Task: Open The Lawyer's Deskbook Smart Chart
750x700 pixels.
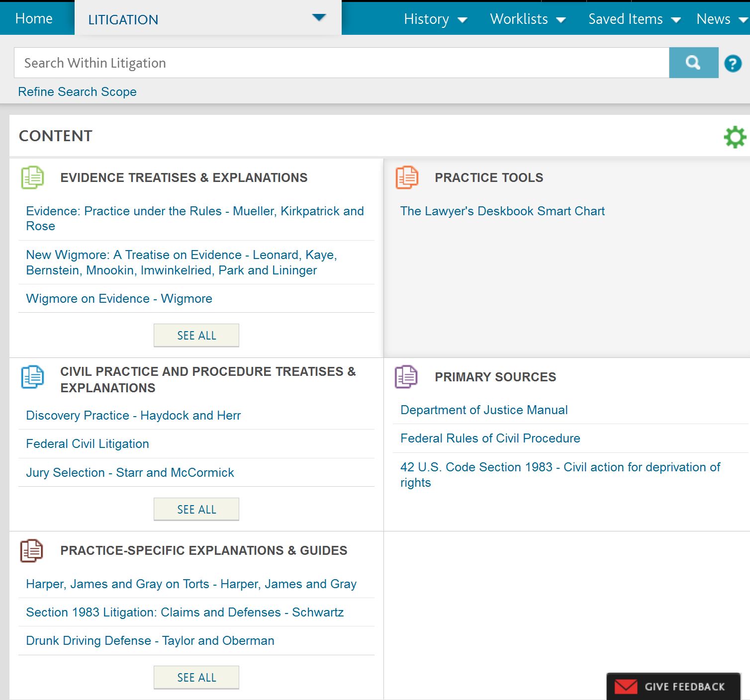Action: (x=502, y=211)
